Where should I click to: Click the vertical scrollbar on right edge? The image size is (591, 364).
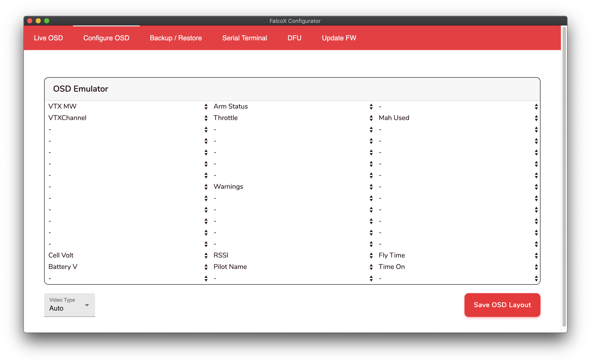[564, 177]
